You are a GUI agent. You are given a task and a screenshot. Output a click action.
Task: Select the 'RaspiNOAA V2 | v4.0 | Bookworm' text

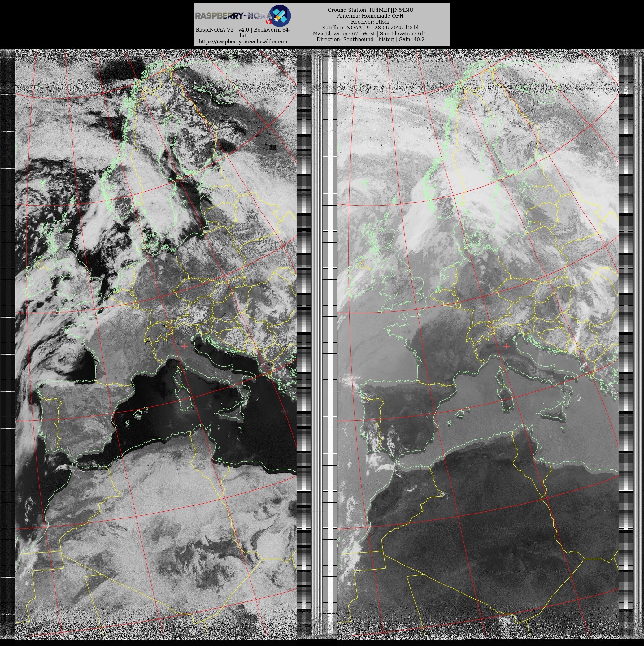click(243, 33)
